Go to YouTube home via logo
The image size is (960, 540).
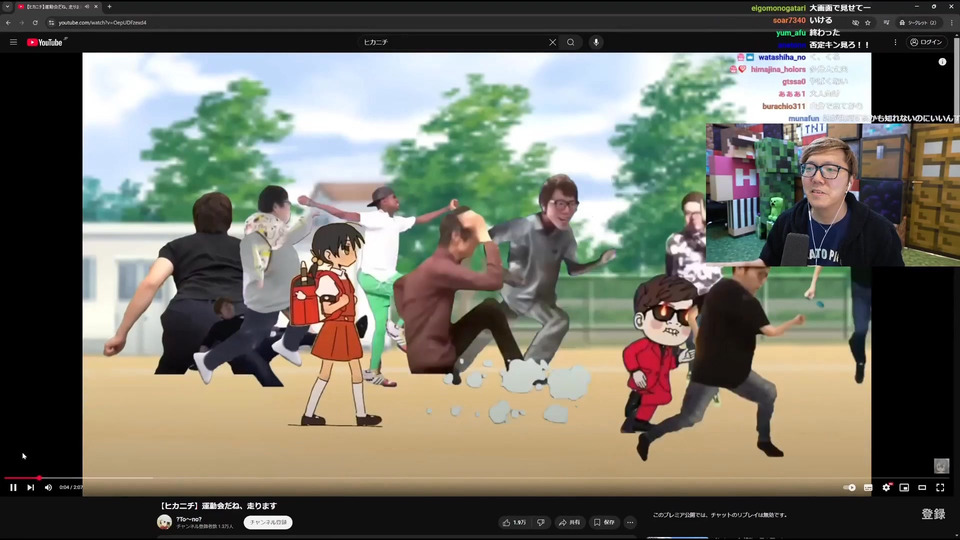[x=46, y=42]
